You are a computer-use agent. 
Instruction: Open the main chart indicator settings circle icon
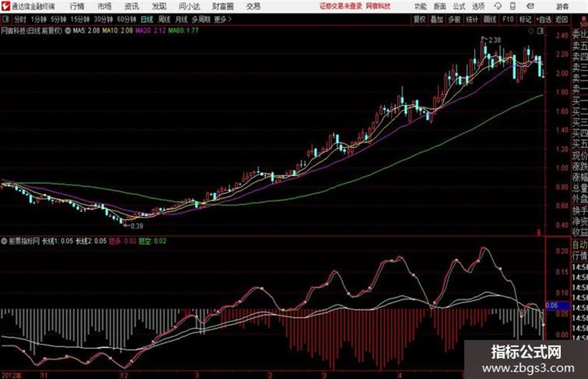[68, 30]
